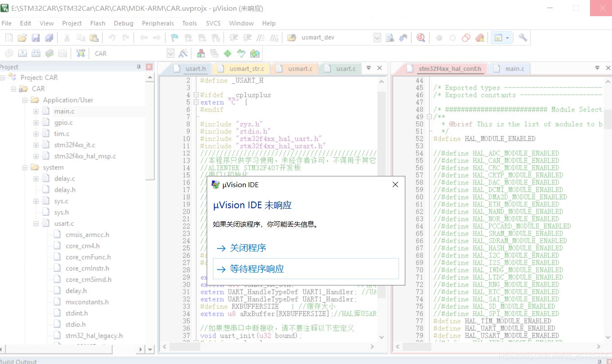Click the Save All icon

(49, 38)
